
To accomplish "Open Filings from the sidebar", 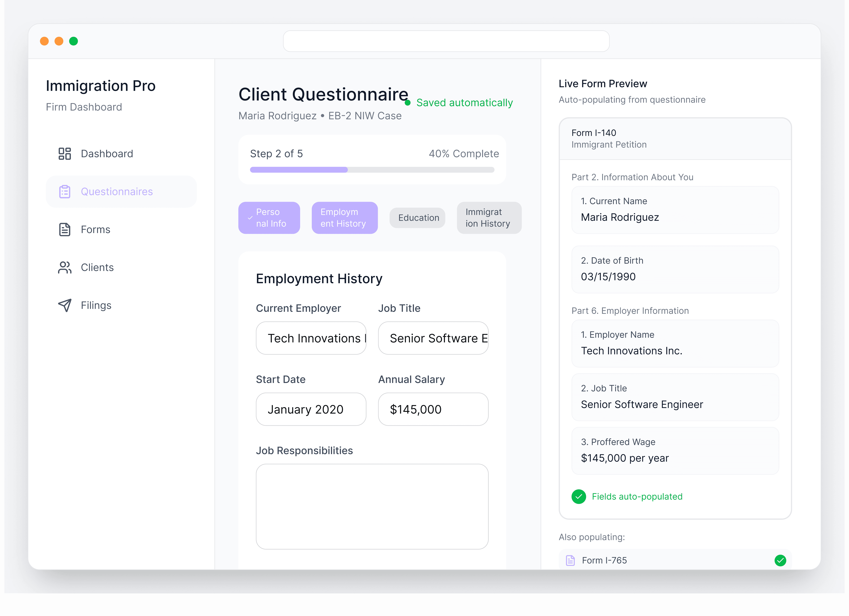I will [x=96, y=305].
